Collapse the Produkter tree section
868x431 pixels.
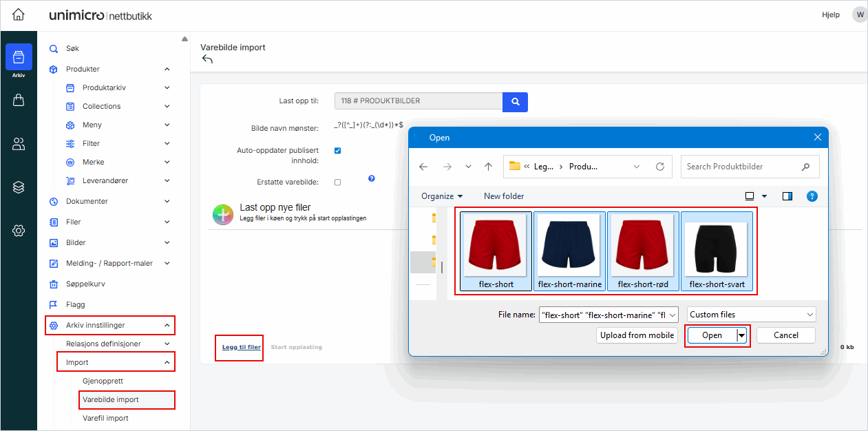[x=167, y=70]
